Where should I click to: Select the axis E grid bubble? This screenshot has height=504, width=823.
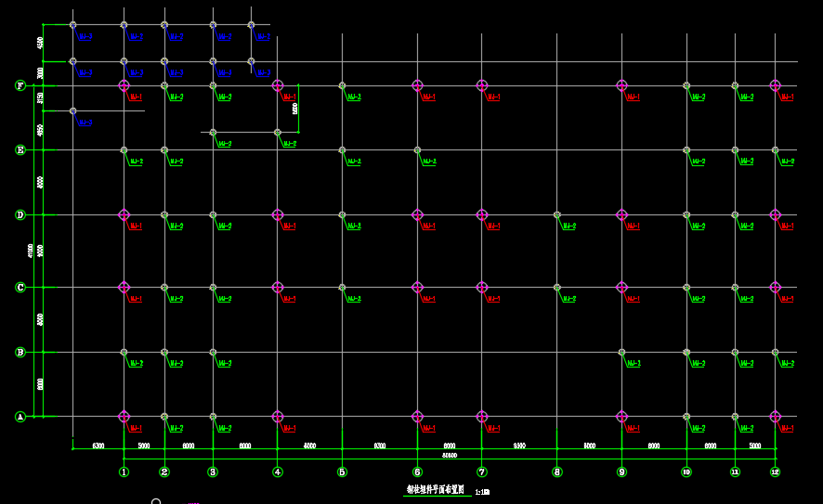coord(20,149)
